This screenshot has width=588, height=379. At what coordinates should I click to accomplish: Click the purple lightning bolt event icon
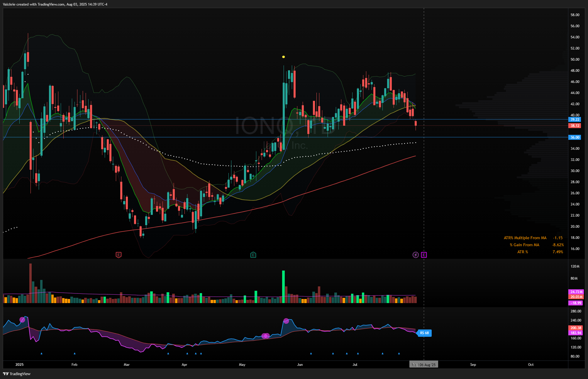click(x=416, y=255)
